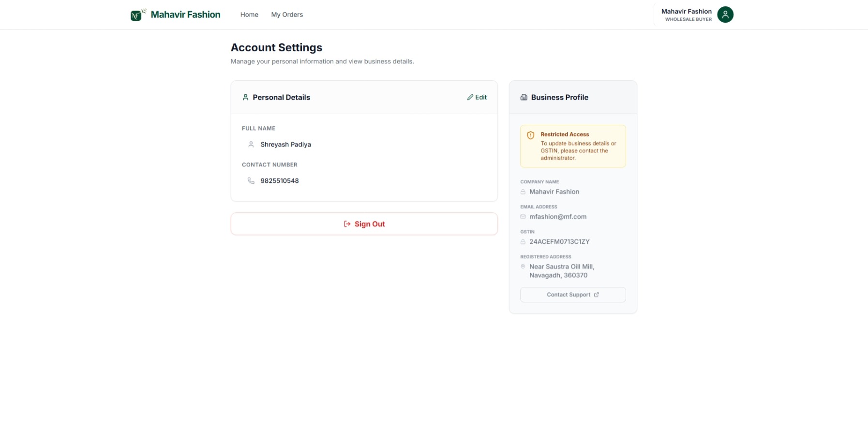The image size is (868, 430).
Task: Click the lock icon beside GSTIN value
Action: click(x=523, y=242)
